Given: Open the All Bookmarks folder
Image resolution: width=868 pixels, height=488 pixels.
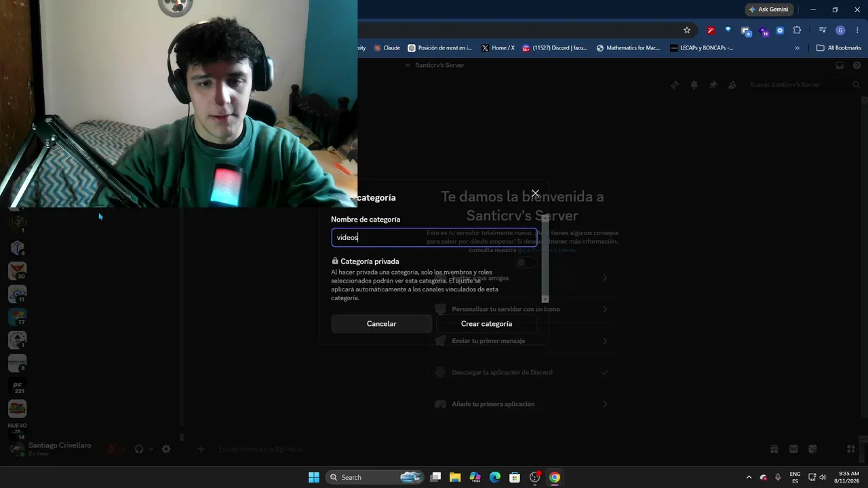Looking at the screenshot, I should click(x=839, y=48).
